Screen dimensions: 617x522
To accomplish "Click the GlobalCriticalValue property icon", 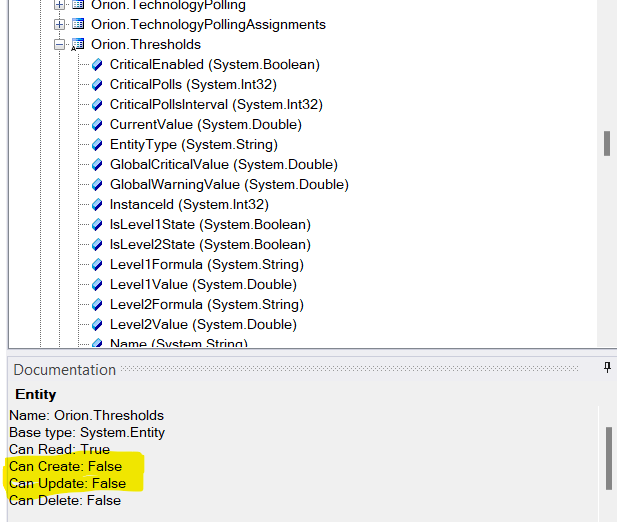I will [x=97, y=164].
